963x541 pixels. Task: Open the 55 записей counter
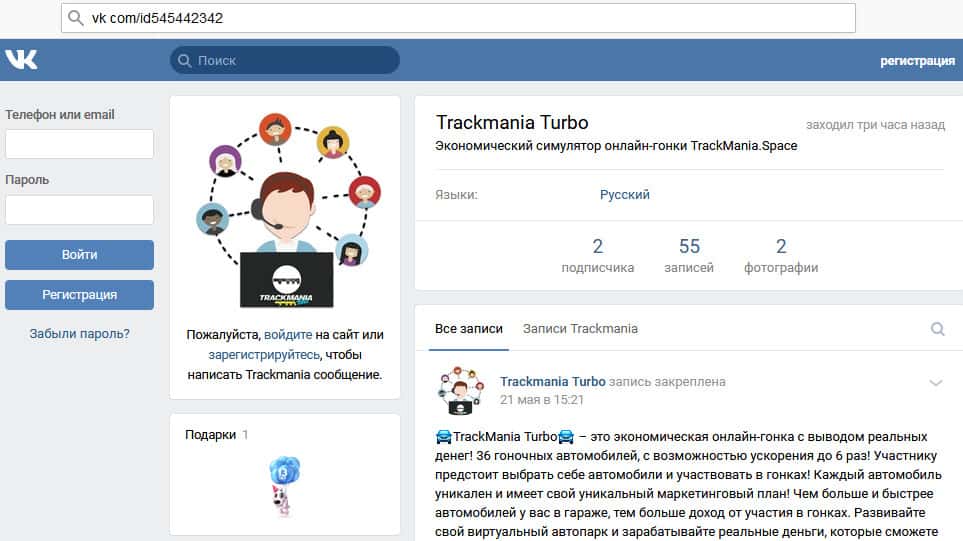pyautogui.click(x=689, y=255)
